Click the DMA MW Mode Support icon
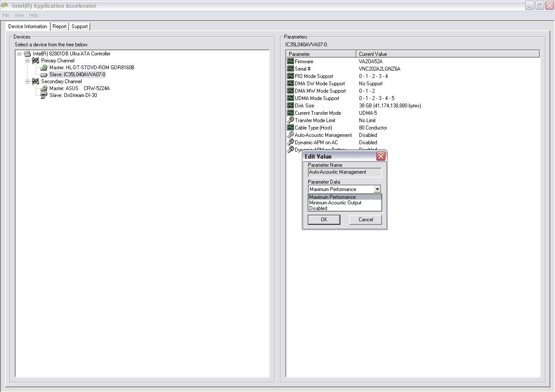Image resolution: width=555 pixels, height=392 pixels. tap(291, 91)
